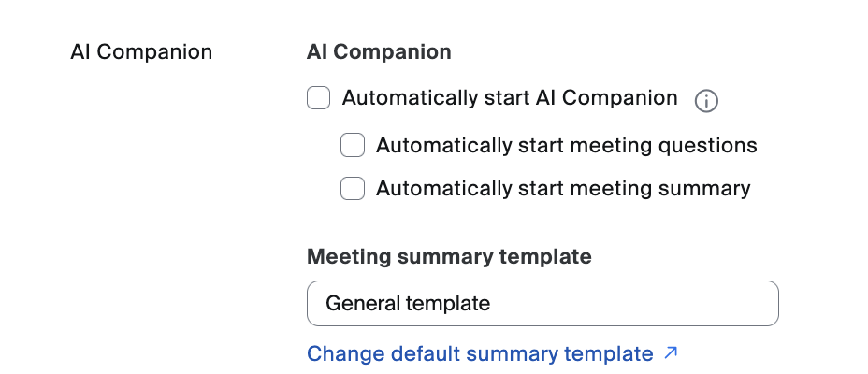
Task: Click the Meeting summary template heading
Action: click(449, 256)
